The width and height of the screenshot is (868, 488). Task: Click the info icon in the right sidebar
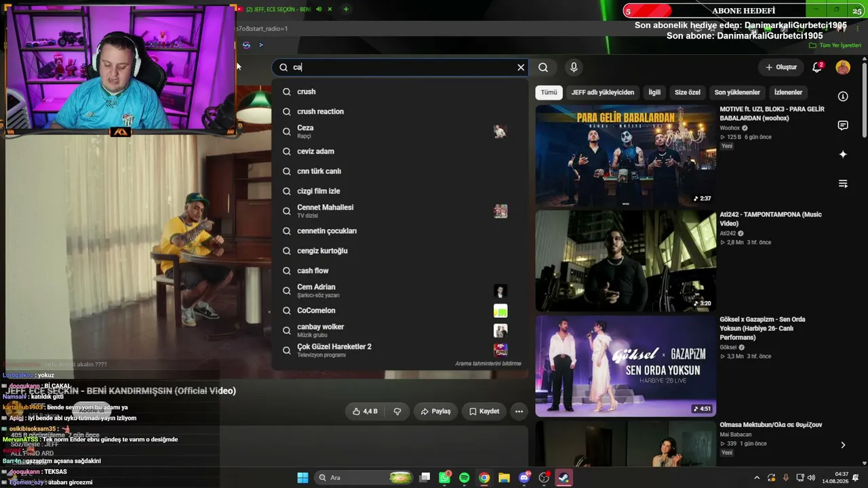843,96
